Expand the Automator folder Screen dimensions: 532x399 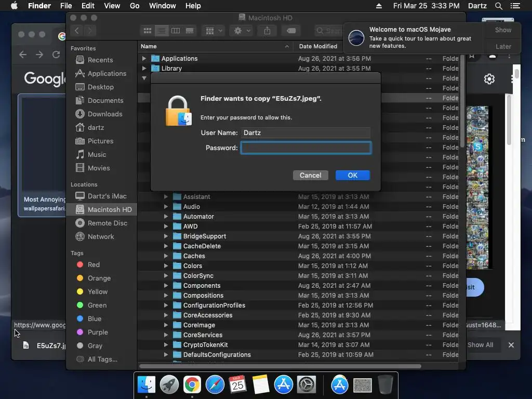pos(166,217)
